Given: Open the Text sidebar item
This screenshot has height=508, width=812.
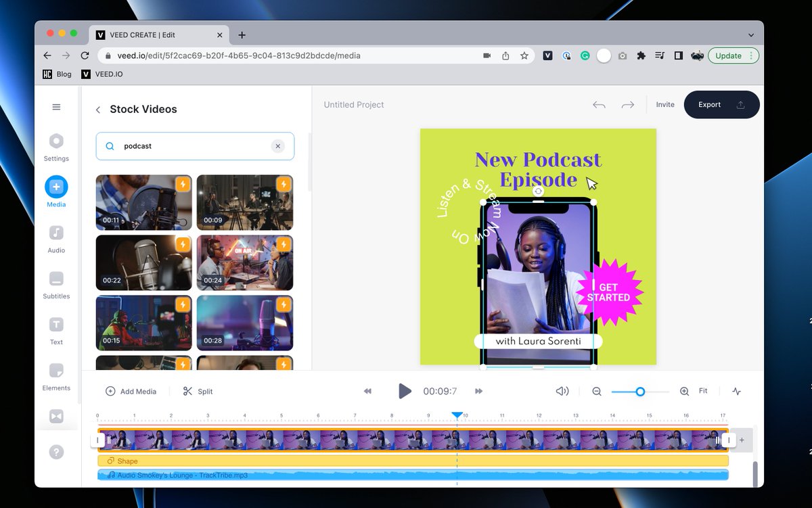Looking at the screenshot, I should tap(56, 330).
